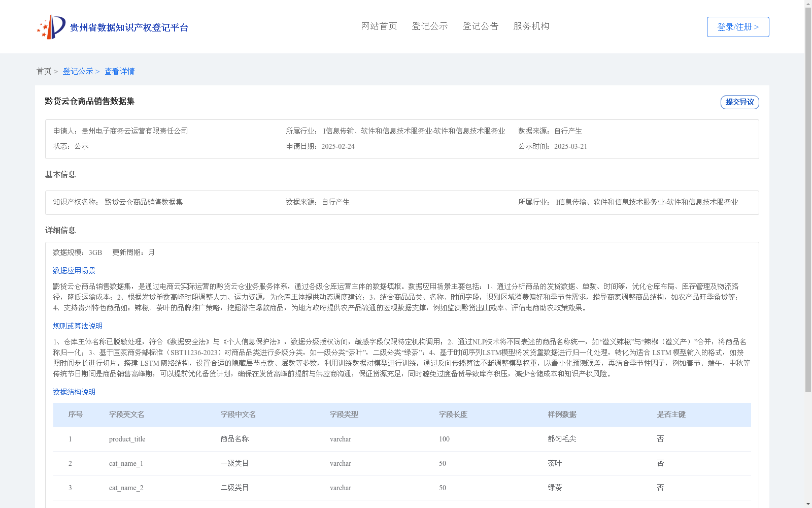The height and width of the screenshot is (508, 812).
Task: Click the 提交异议 button
Action: tap(739, 102)
